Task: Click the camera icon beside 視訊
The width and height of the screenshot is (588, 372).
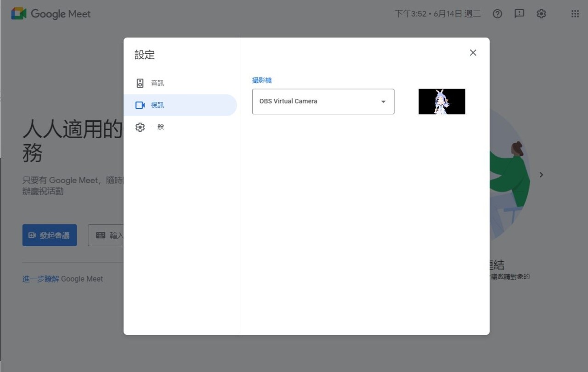Action: 140,105
